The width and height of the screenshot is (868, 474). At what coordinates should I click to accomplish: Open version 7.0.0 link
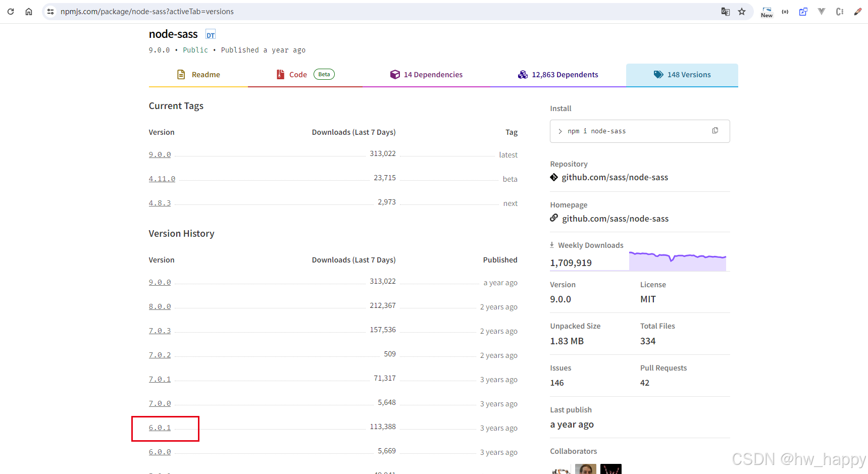coord(160,404)
